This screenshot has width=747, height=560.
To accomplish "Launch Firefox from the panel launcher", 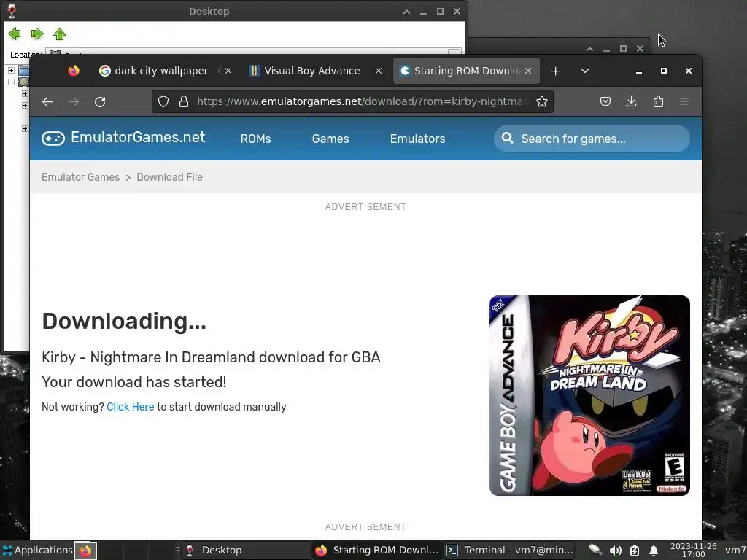I will coord(86,551).
